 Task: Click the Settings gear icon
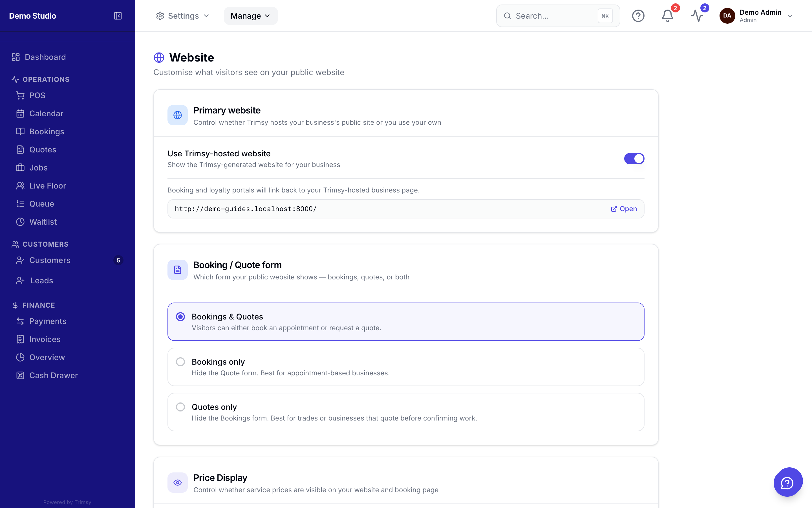point(160,16)
